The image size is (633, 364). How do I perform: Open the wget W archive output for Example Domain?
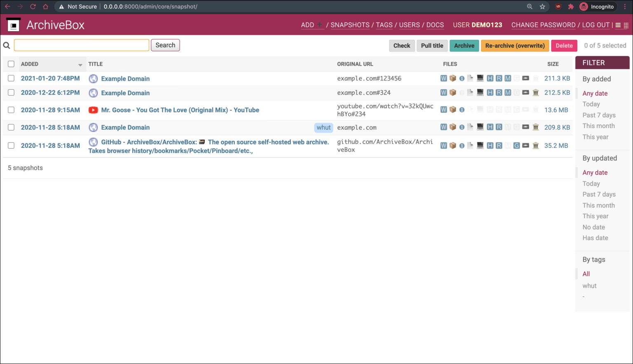(x=443, y=78)
